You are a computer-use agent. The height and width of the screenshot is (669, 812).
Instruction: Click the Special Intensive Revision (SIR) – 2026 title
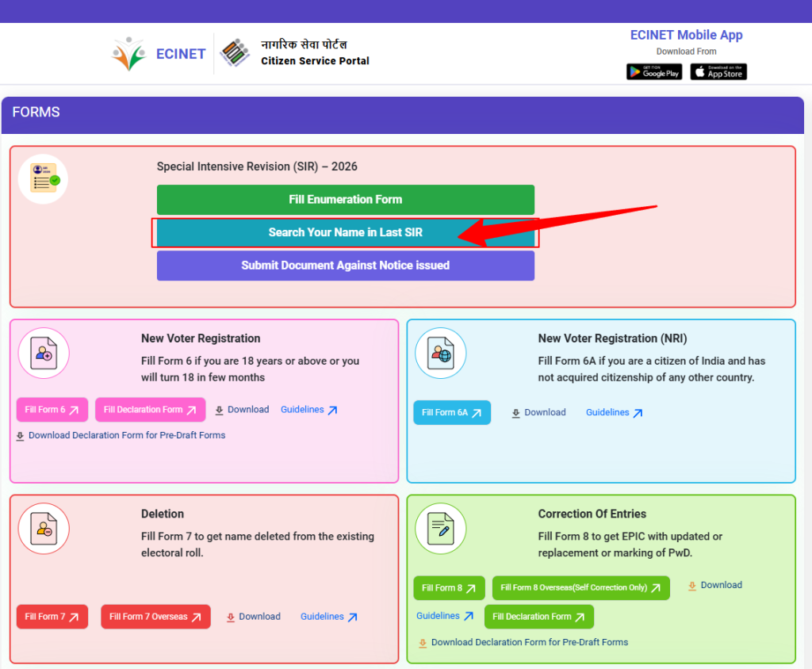[257, 166]
